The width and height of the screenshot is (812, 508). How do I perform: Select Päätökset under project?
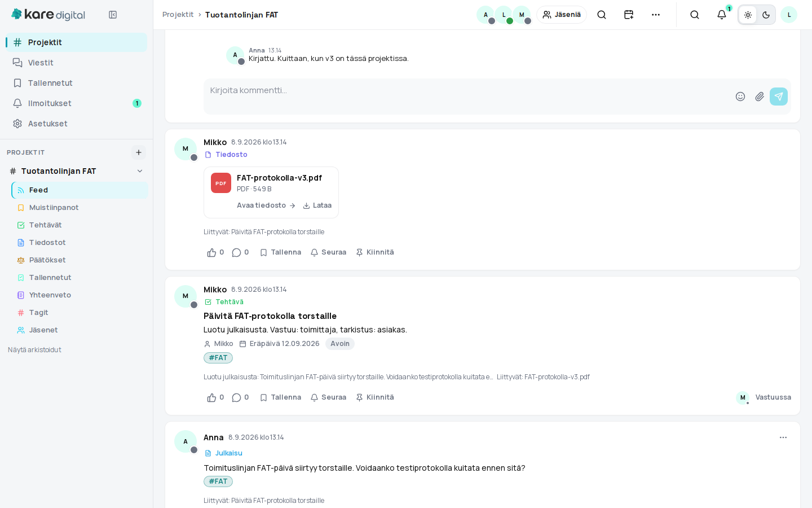(80, 260)
